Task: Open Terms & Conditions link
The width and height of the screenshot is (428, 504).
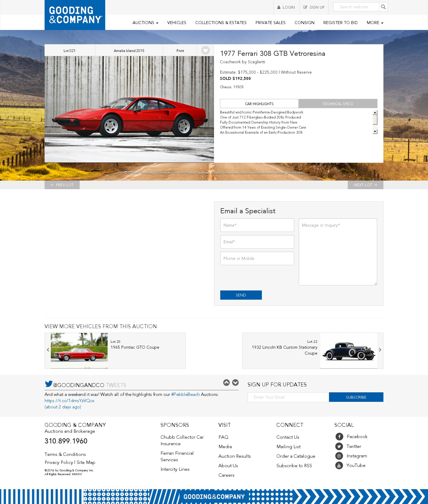Action: tap(65, 454)
